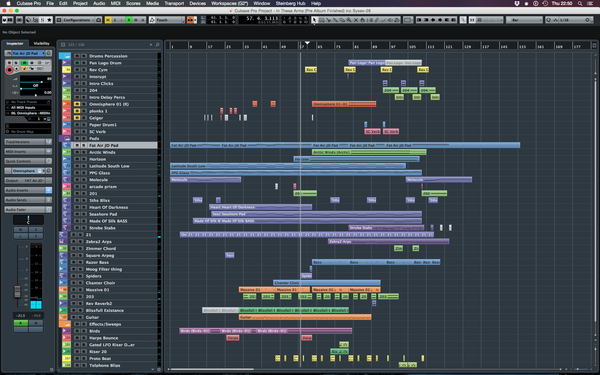Open the Transport menu
The image size is (600, 375).
click(174, 3)
